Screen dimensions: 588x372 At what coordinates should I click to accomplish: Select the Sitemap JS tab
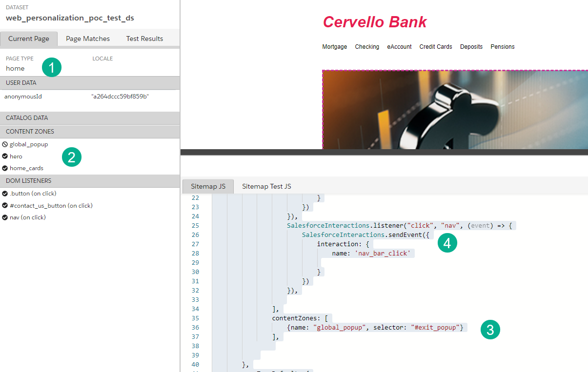(x=208, y=186)
